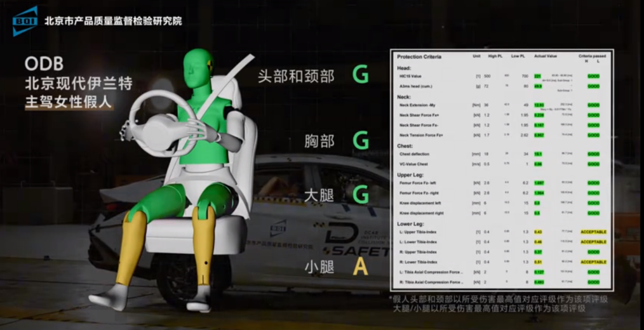
Task: Click the 0.43 yellow actual value
Action: (538, 232)
